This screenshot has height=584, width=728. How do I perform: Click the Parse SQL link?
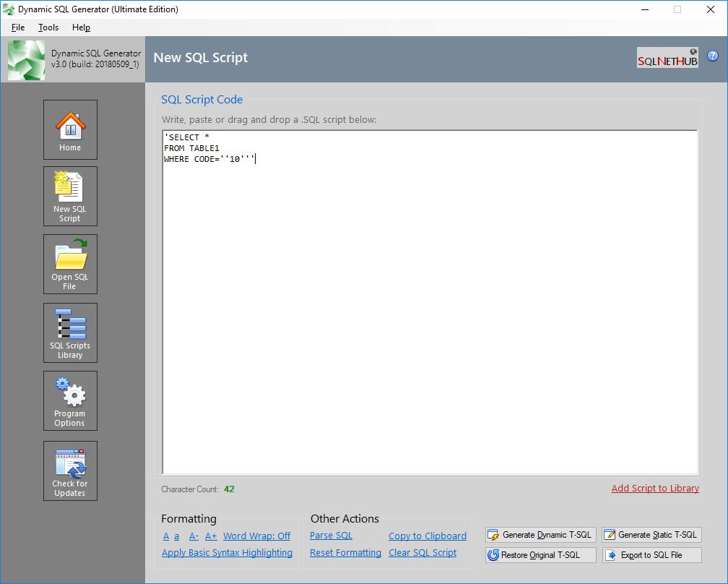[x=331, y=536]
